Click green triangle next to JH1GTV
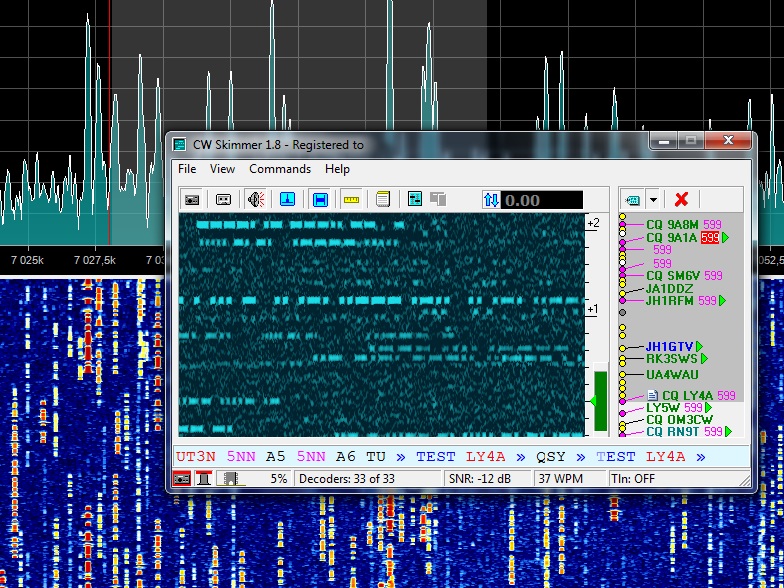This screenshot has width=784, height=588. (x=699, y=346)
